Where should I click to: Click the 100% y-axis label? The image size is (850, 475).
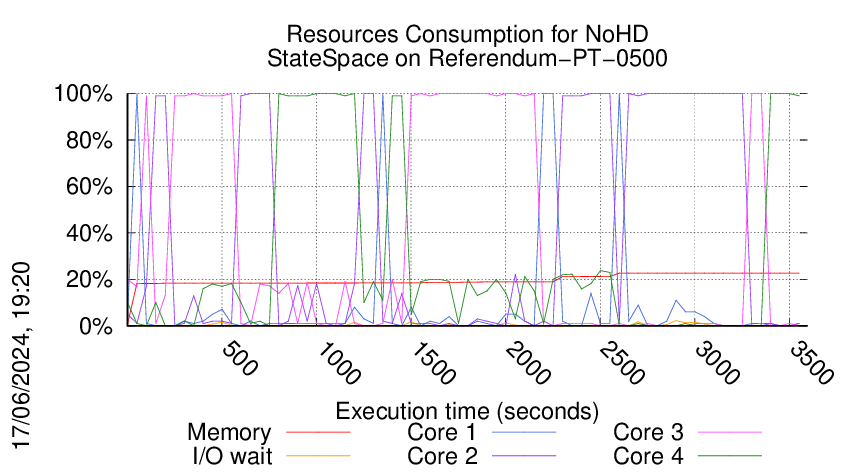[83, 94]
